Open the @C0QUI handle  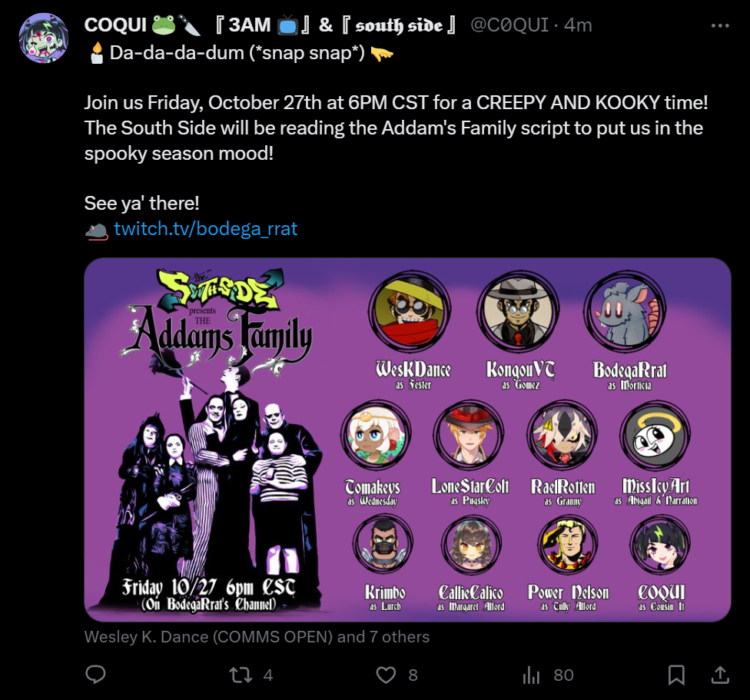click(509, 25)
